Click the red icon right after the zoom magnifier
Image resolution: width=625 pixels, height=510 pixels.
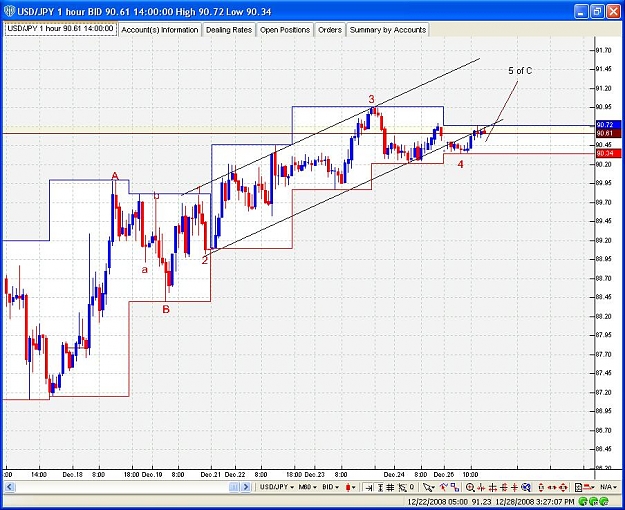pyautogui.click(x=482, y=487)
